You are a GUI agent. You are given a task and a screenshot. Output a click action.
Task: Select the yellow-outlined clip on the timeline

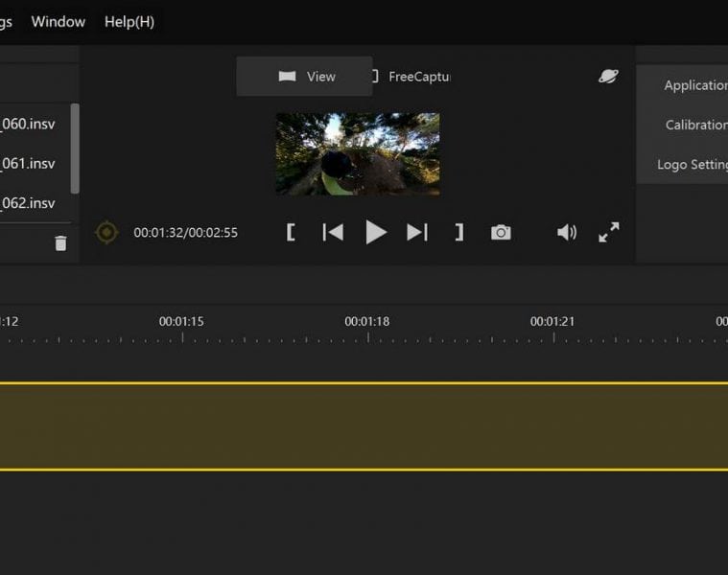[x=364, y=426]
